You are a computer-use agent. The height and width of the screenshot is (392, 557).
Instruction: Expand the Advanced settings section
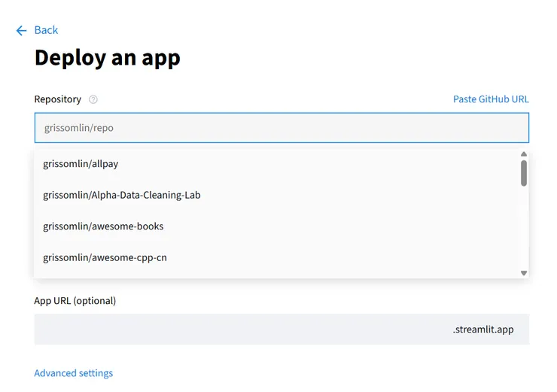point(74,373)
